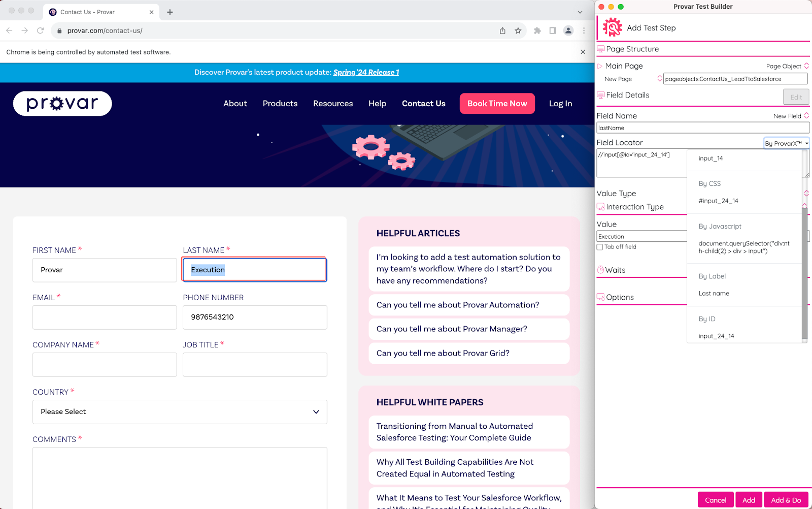Click the Add button
The width and height of the screenshot is (812, 509).
(x=749, y=500)
